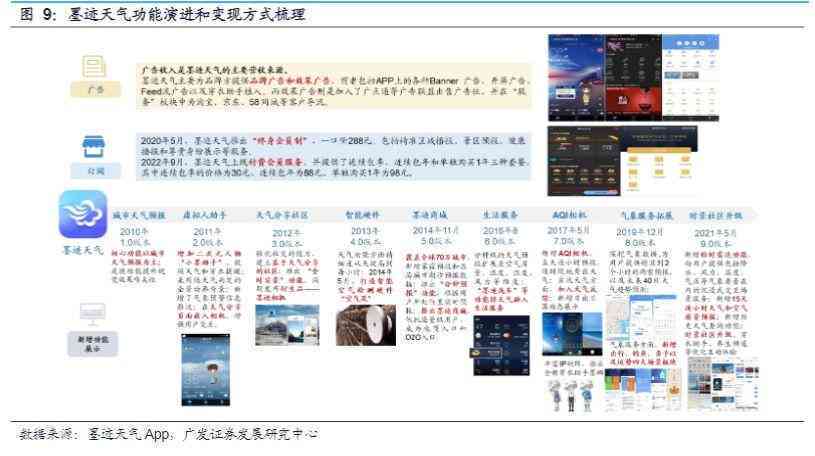Screen dimensions: 815x456
Task: Click the 2011 version description paragraph
Action: 209,289
